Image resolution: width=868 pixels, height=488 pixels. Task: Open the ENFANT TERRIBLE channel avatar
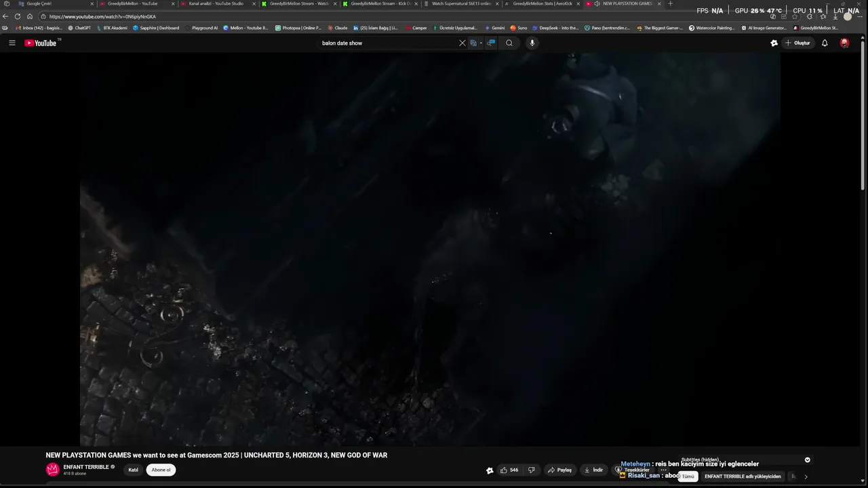pos(52,470)
